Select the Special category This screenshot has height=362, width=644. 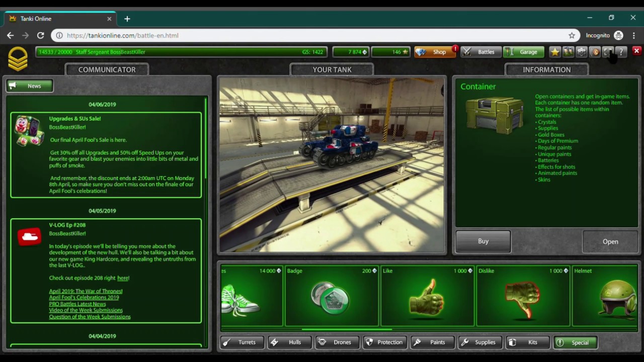click(x=575, y=342)
